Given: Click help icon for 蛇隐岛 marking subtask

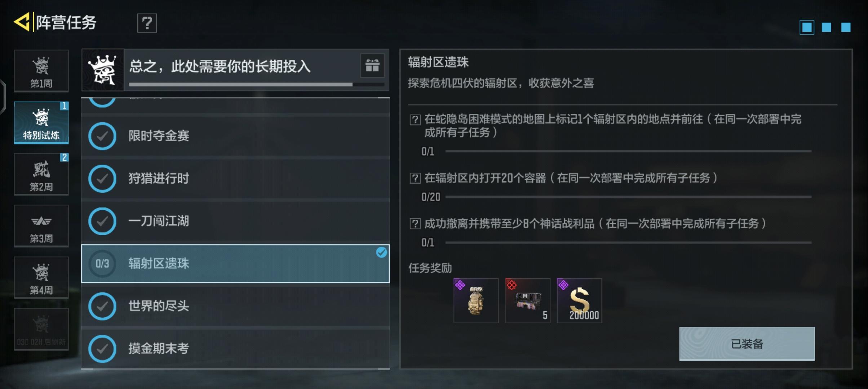Looking at the screenshot, I should (415, 120).
